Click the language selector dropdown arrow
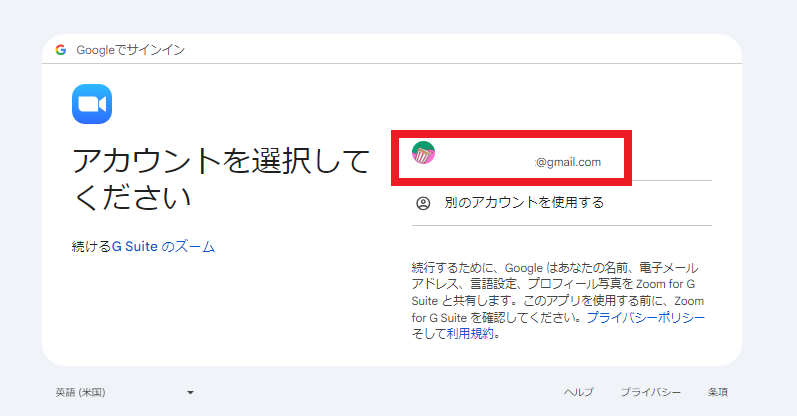797x416 pixels. (x=190, y=393)
